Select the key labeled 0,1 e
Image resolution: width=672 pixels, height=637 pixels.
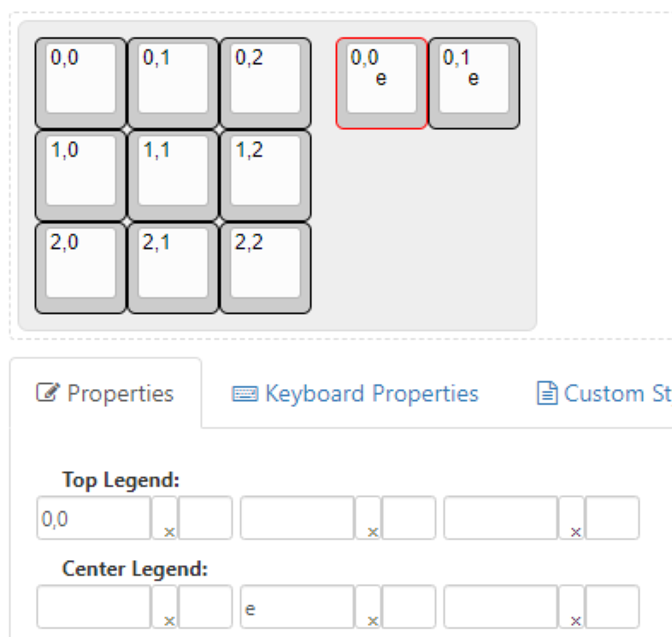point(474,83)
